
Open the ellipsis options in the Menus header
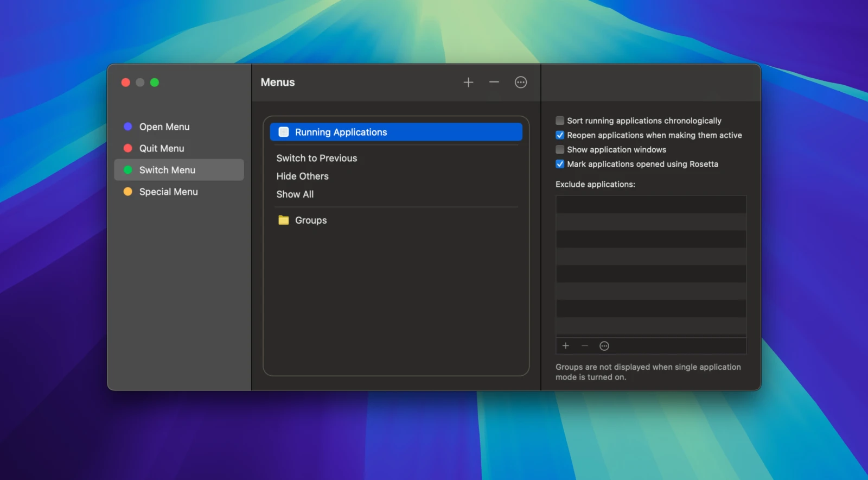pos(520,83)
